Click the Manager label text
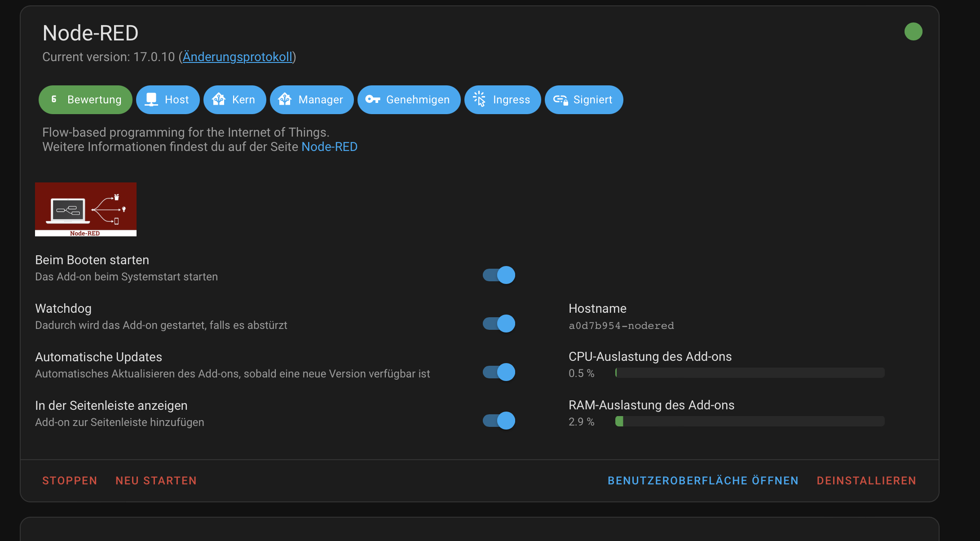 tap(321, 100)
